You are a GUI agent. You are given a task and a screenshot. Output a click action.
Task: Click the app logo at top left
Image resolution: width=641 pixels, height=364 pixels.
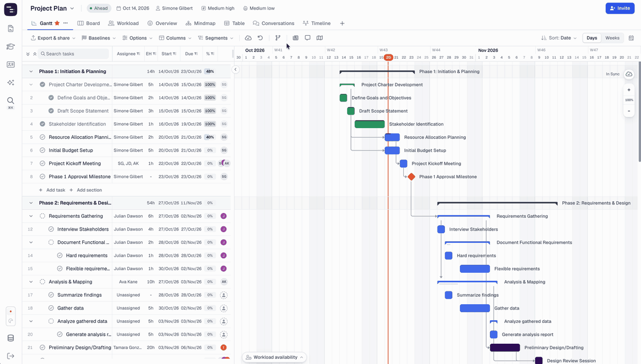[11, 9]
